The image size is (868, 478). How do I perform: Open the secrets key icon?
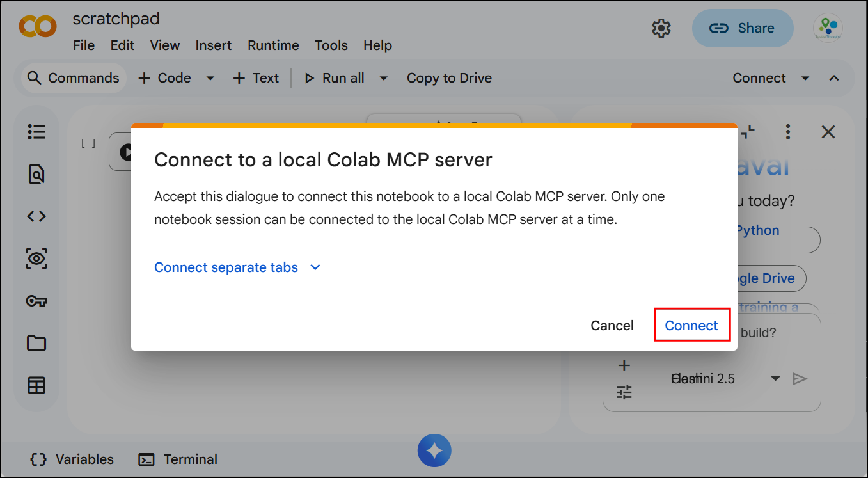click(36, 301)
